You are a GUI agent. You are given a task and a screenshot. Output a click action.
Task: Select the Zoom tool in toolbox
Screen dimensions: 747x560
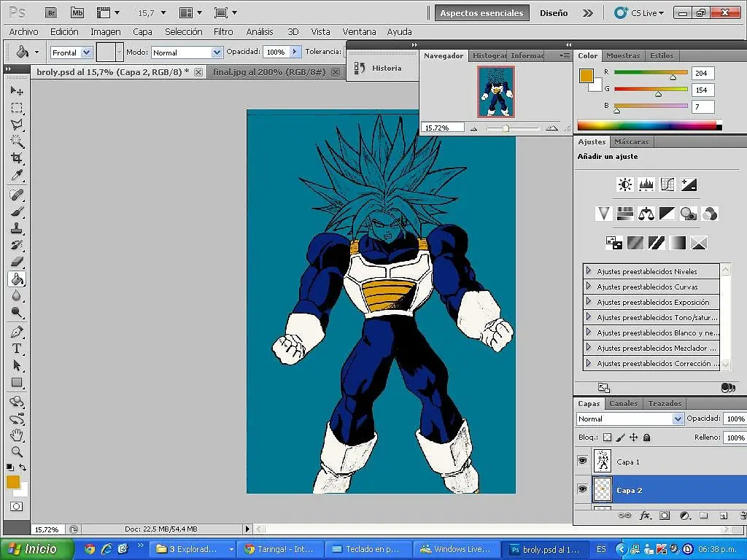17,451
